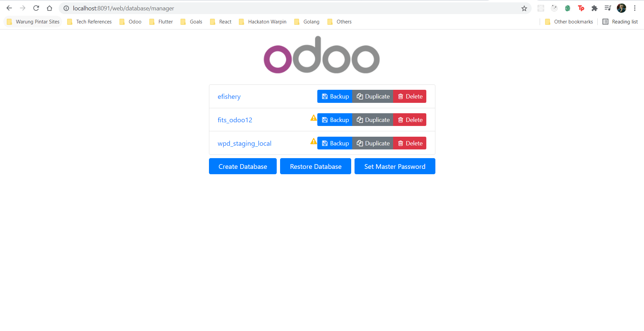The image size is (644, 331).
Task: Click the browser Home icon
Action: click(49, 8)
